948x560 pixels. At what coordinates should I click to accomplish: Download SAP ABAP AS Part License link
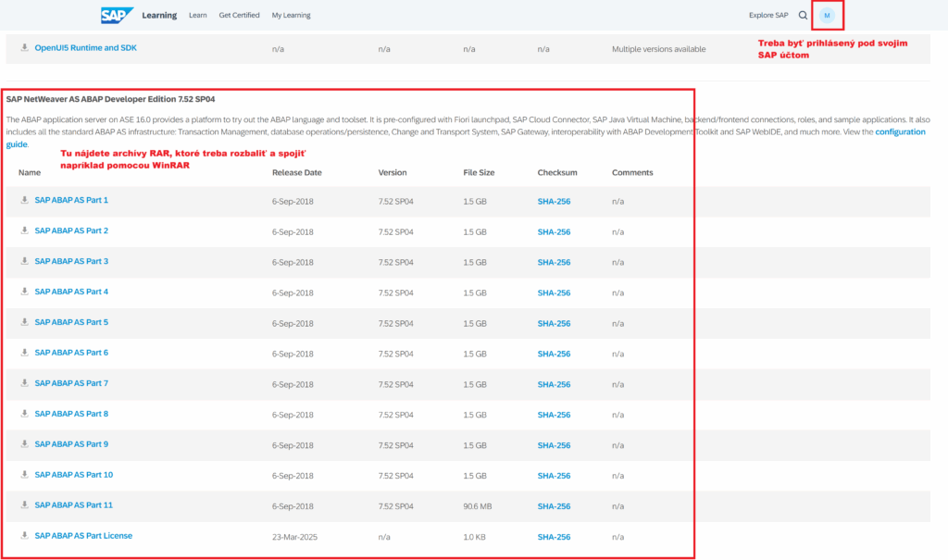[83, 536]
